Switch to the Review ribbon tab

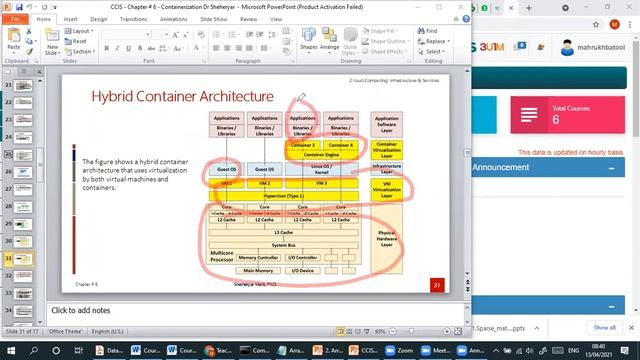coord(249,19)
